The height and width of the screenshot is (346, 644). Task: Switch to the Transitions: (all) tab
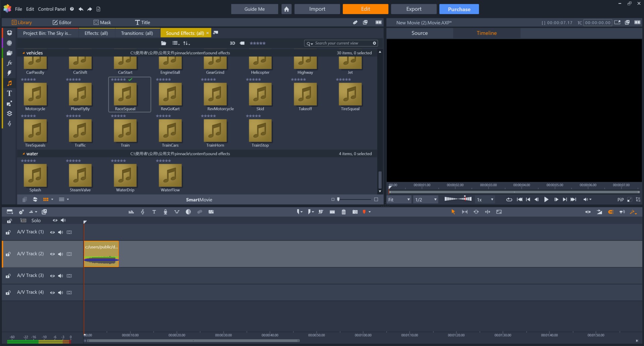point(137,33)
